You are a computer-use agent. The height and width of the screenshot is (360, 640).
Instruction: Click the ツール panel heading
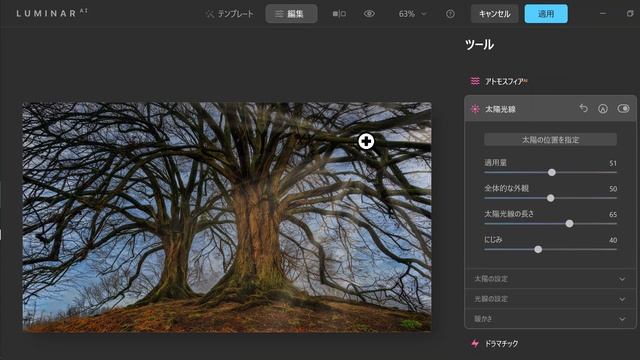pyautogui.click(x=479, y=44)
